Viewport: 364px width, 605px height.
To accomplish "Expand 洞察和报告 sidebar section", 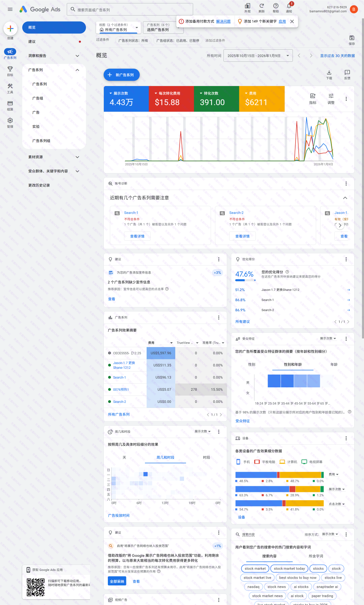I will pos(78,56).
